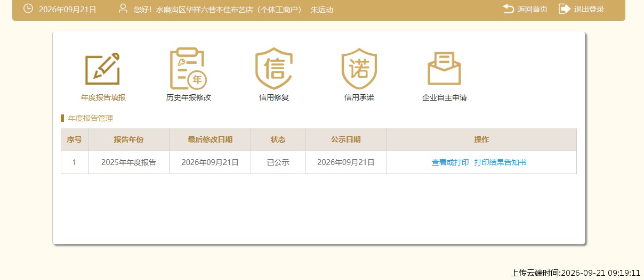
Task: Click the 2025年年度报告 cell
Action: [128, 162]
